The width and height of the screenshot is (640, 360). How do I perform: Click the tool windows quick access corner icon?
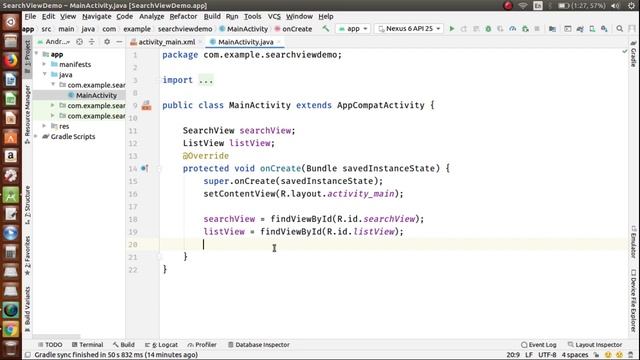tap(27, 355)
